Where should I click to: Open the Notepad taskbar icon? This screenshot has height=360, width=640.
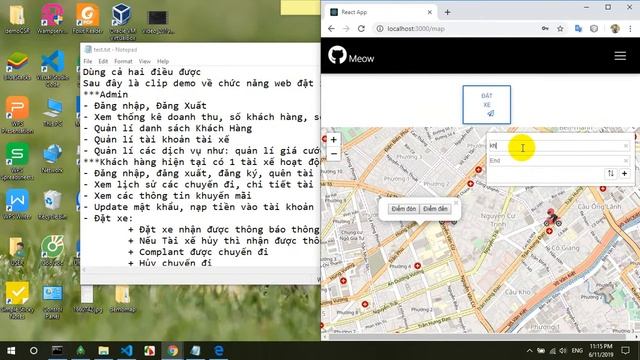coord(196,351)
